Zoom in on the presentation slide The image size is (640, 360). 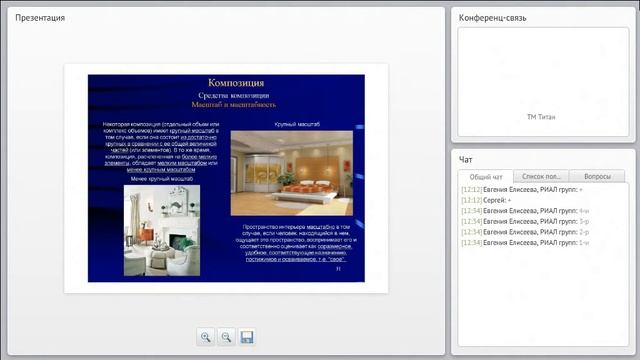(206, 337)
